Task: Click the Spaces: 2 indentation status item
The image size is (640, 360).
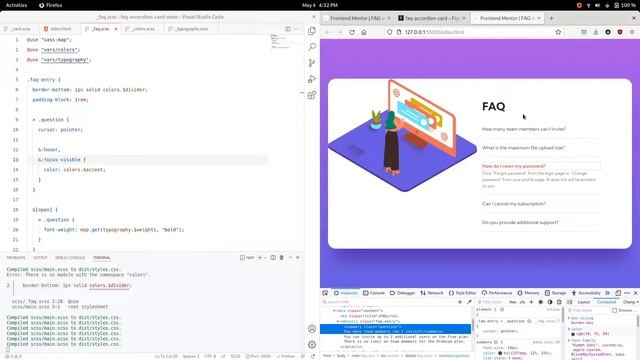Action: (x=191, y=356)
